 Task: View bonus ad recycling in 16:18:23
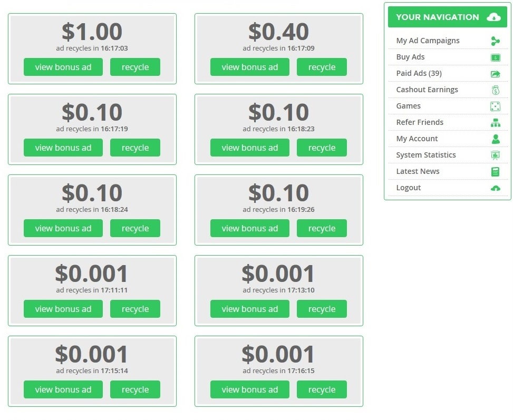250,148
